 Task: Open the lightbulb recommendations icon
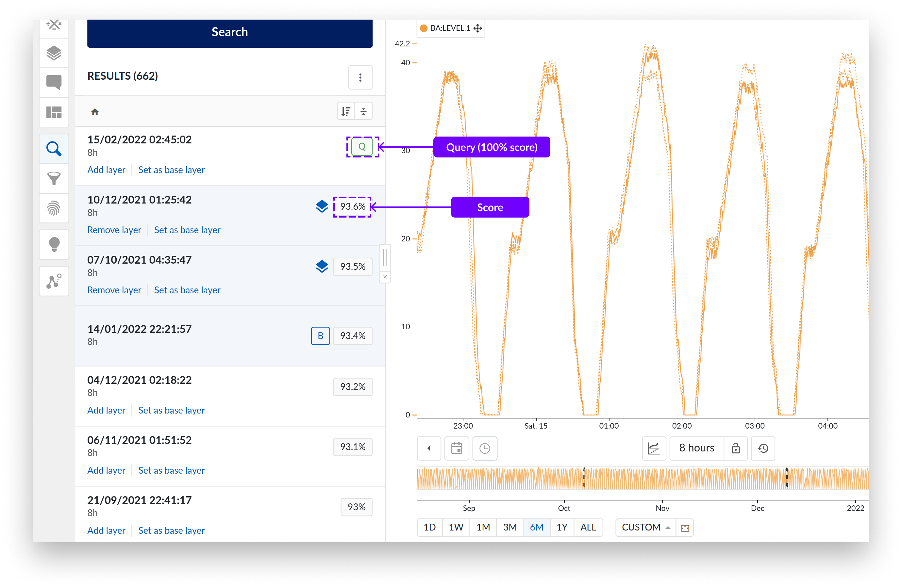pyautogui.click(x=54, y=244)
